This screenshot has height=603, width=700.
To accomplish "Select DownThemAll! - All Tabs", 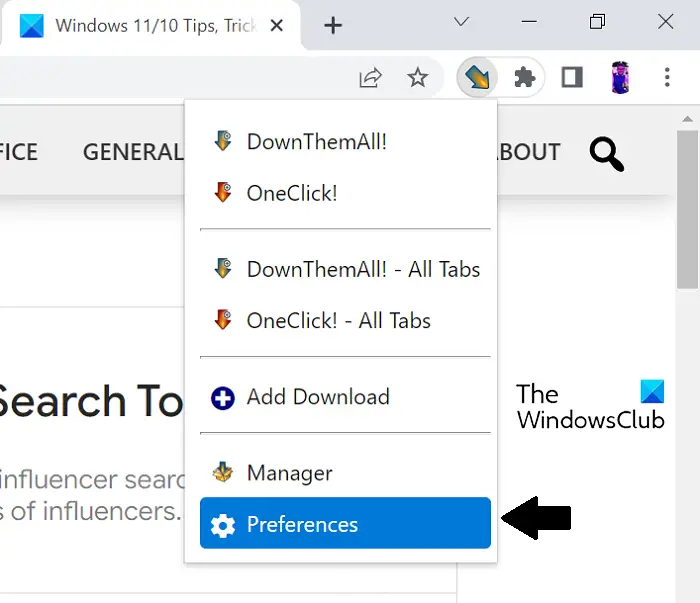I will pos(363,269).
